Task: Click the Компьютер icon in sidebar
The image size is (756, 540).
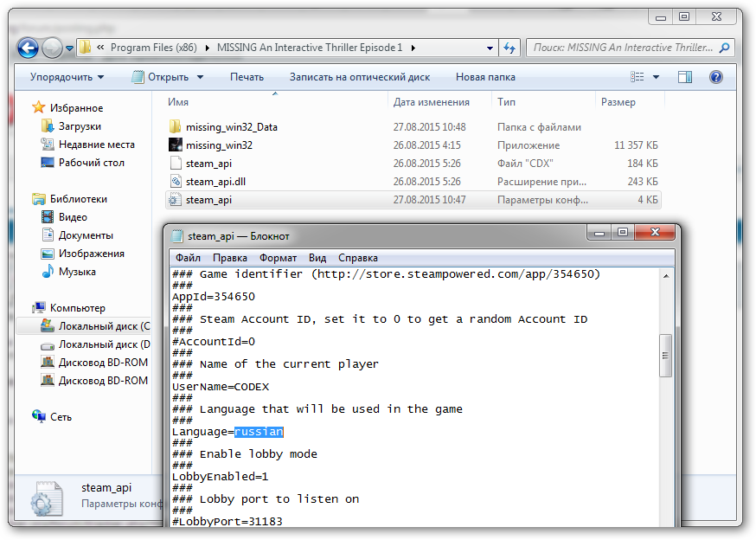Action: 39,308
